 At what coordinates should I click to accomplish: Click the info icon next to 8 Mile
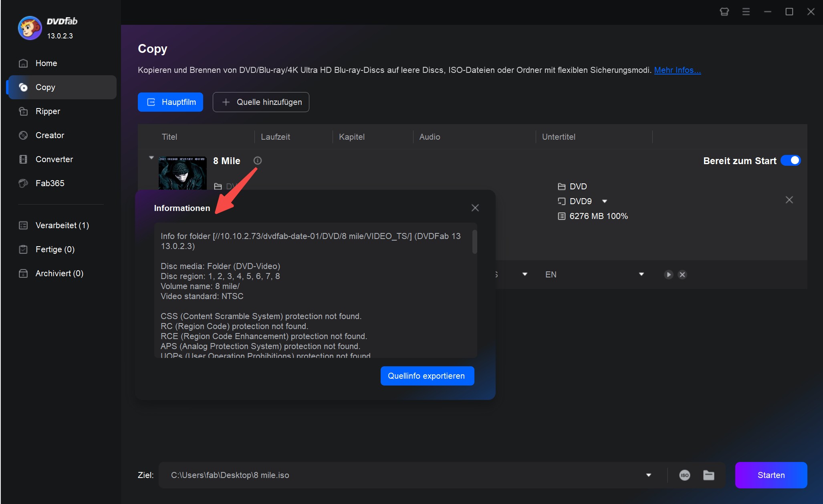pos(258,161)
